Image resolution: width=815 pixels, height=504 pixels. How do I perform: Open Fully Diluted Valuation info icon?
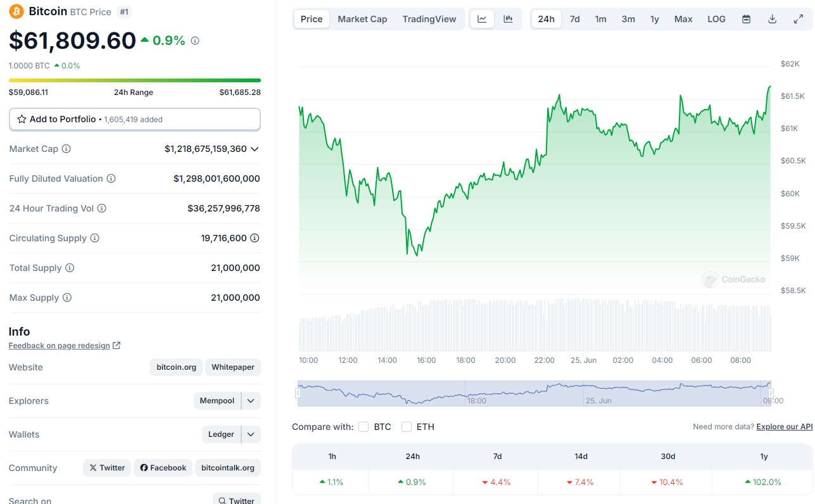(111, 179)
